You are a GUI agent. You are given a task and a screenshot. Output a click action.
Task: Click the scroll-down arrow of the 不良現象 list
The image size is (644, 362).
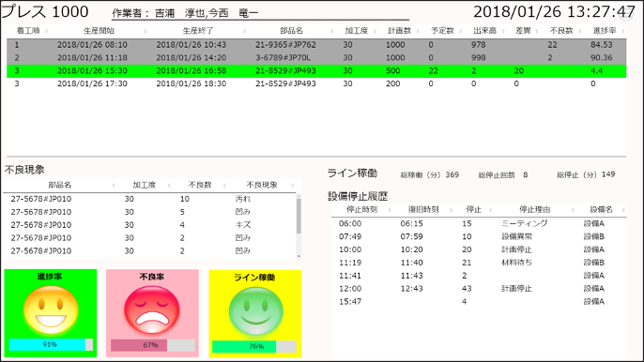click(299, 256)
